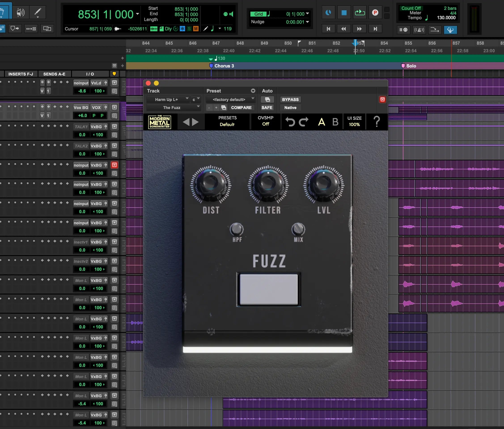The image size is (504, 429).
Task: Toggle the plugin BYPASS button
Action: pyautogui.click(x=290, y=100)
